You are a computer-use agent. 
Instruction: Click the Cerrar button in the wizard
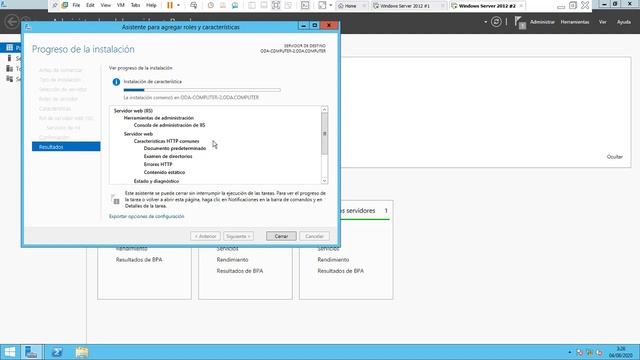pos(281,236)
